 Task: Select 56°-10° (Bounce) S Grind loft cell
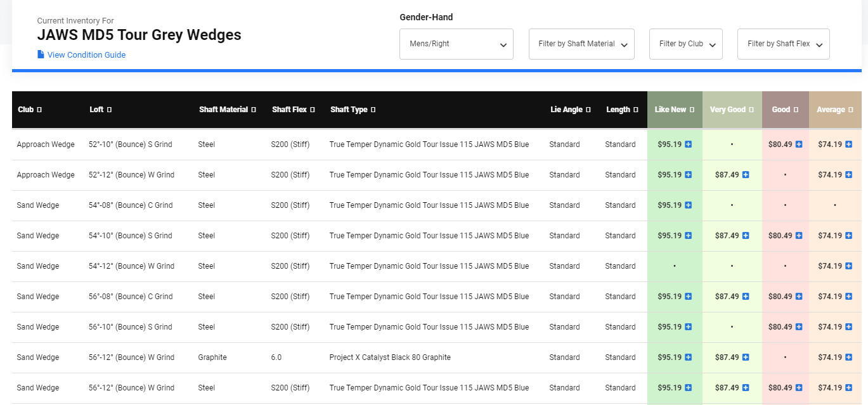point(131,327)
